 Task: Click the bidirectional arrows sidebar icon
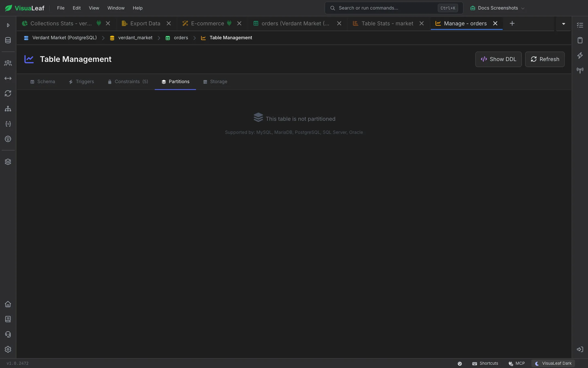coord(8,79)
